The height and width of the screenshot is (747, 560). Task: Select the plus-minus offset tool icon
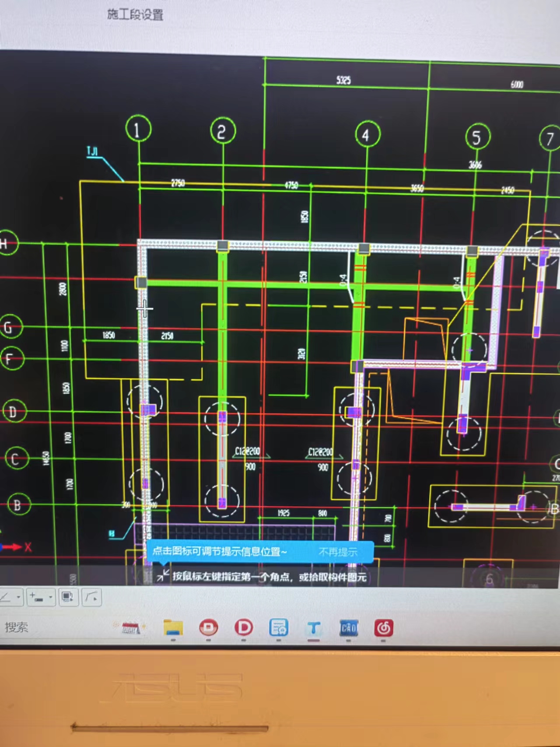click(36, 597)
